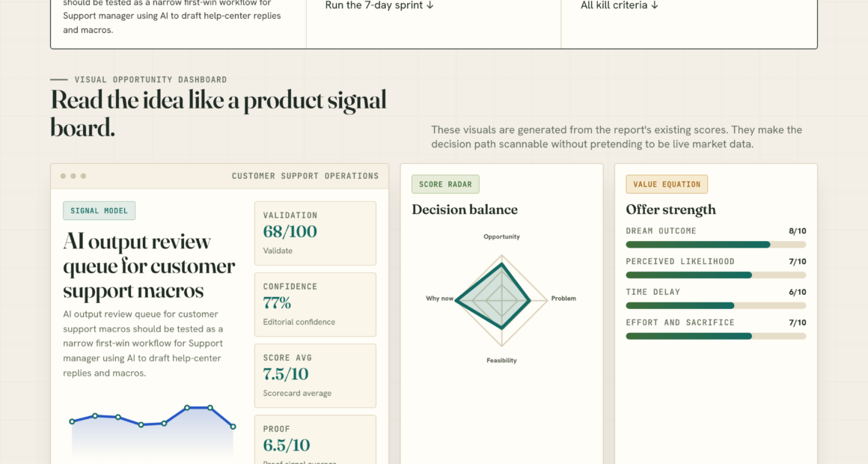Jump to All kill criteria link
This screenshot has height=464, width=868.
[x=619, y=5]
